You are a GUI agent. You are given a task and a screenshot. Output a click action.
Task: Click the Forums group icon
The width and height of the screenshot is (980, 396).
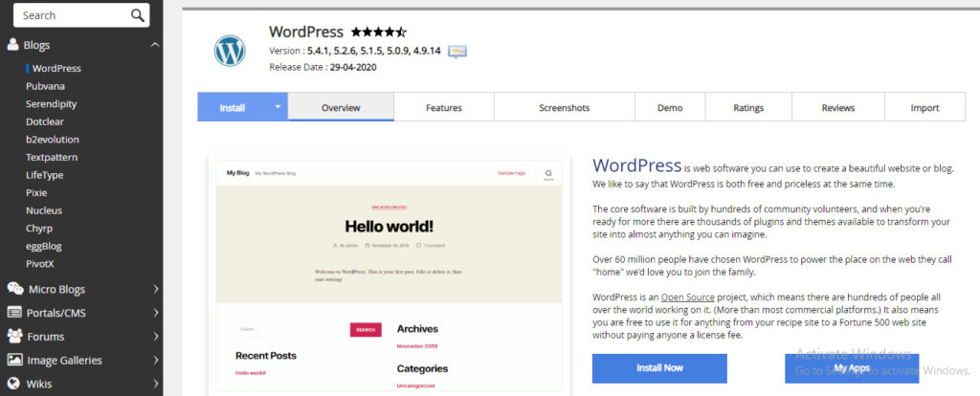click(x=15, y=336)
